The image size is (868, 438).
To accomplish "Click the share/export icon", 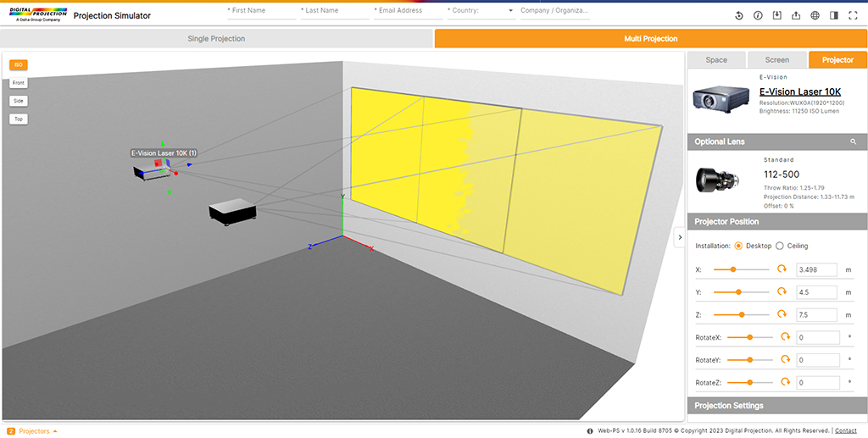I will point(795,15).
